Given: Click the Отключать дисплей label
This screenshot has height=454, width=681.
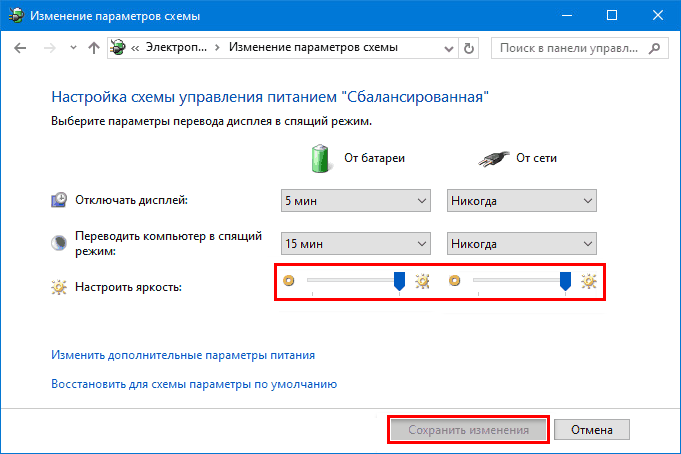Looking at the screenshot, I should click(131, 200).
